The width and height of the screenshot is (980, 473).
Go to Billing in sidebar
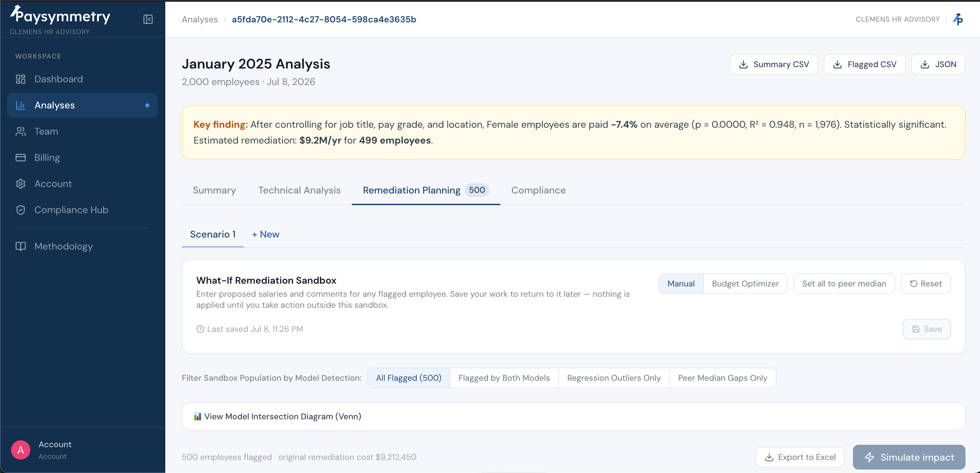[82, 157]
